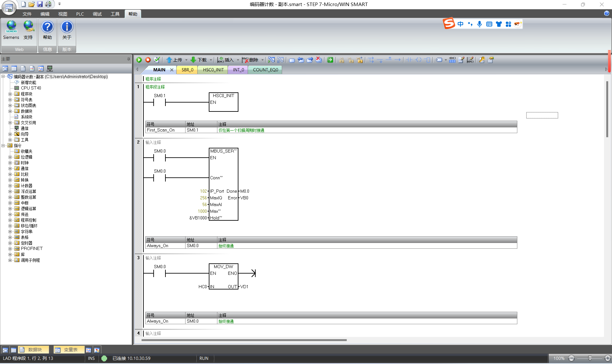Click the compile icon with checkmark

157,60
